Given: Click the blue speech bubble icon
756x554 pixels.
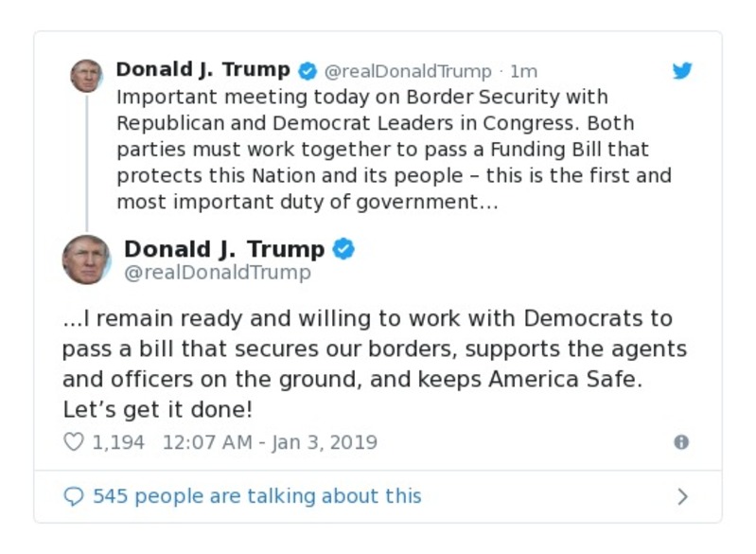Looking at the screenshot, I should (73, 496).
